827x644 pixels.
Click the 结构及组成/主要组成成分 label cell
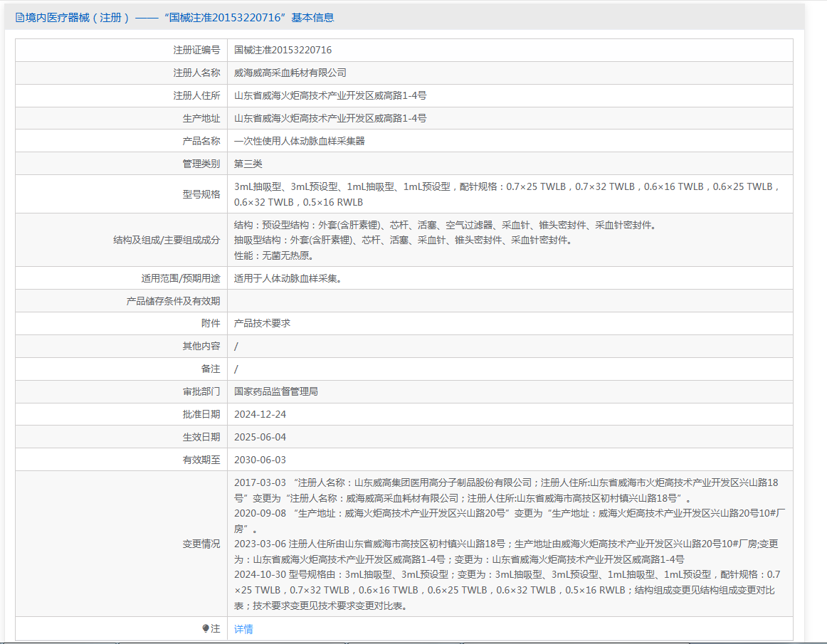[121, 240]
